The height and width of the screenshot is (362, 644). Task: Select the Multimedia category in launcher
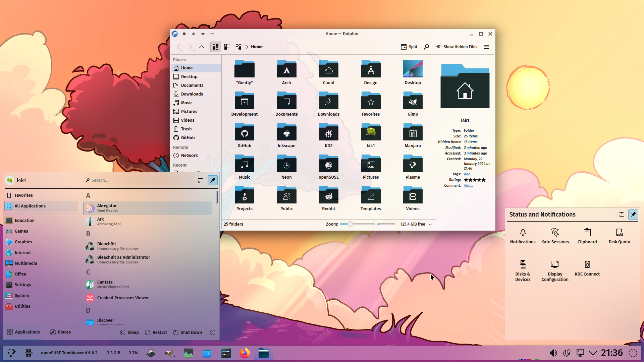click(41, 263)
